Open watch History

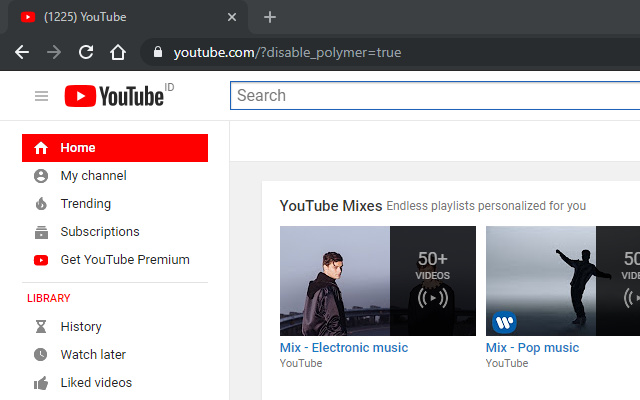(80, 327)
